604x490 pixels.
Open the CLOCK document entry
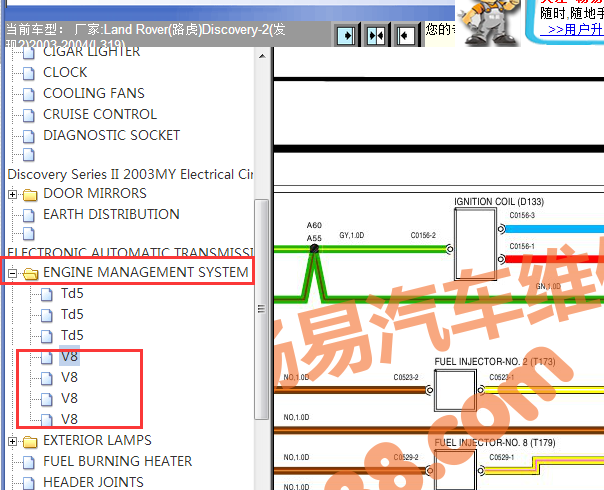65,72
